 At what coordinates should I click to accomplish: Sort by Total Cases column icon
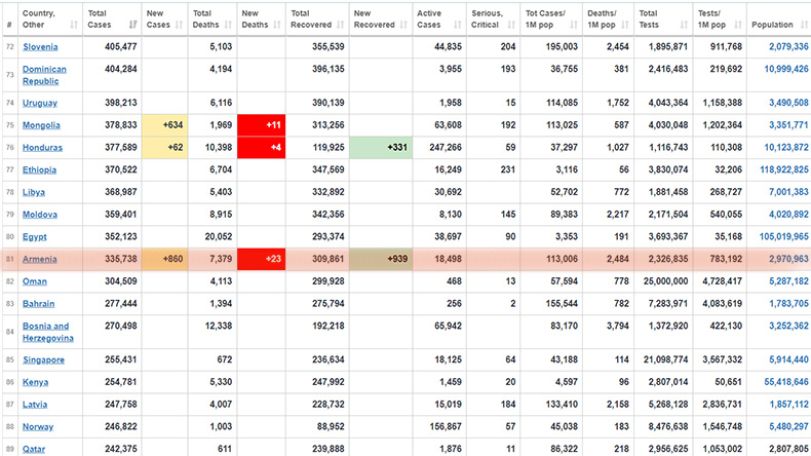tap(133, 24)
